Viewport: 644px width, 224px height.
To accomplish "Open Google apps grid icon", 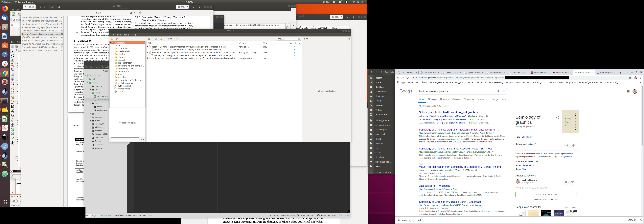I will point(628,91).
